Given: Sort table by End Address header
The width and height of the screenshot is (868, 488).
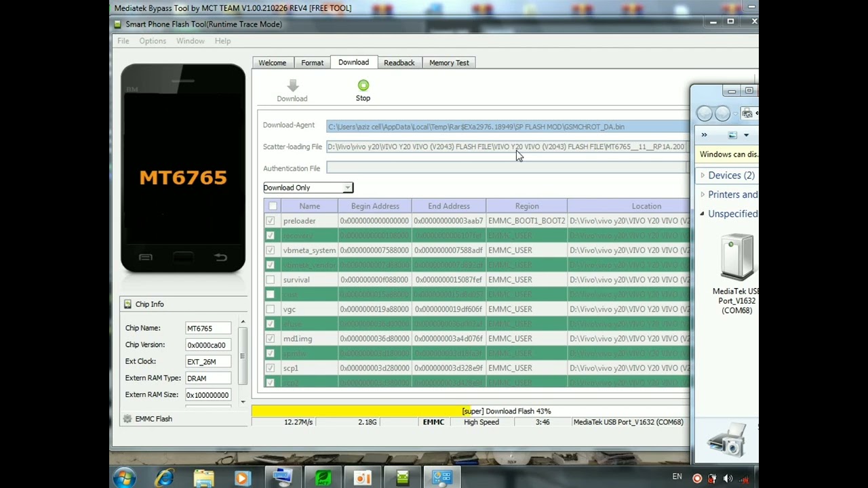Looking at the screenshot, I should pyautogui.click(x=449, y=206).
